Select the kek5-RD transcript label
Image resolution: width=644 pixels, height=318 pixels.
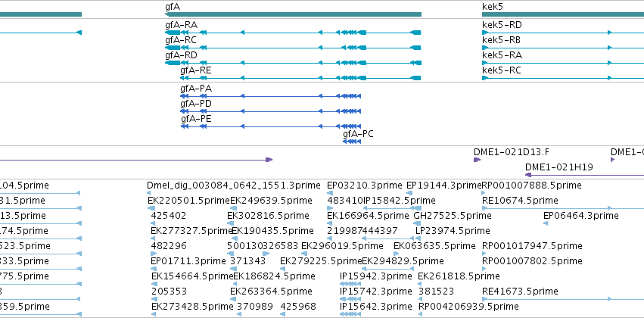[502, 25]
